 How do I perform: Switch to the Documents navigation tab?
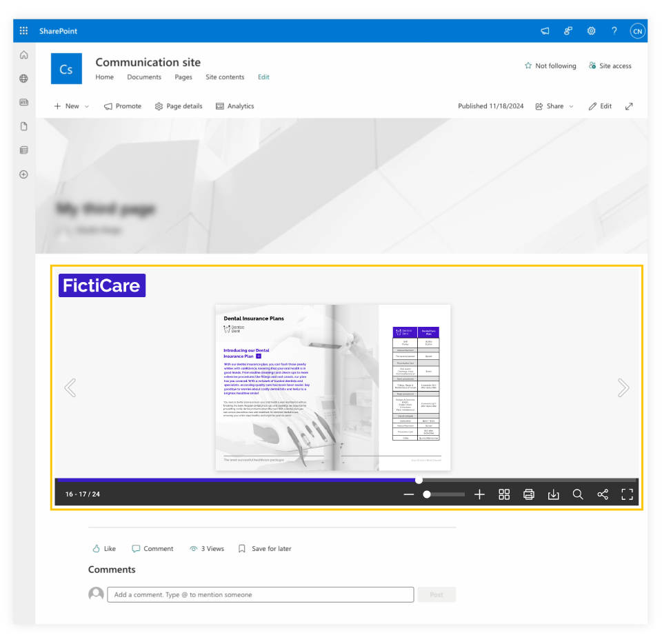click(x=144, y=77)
